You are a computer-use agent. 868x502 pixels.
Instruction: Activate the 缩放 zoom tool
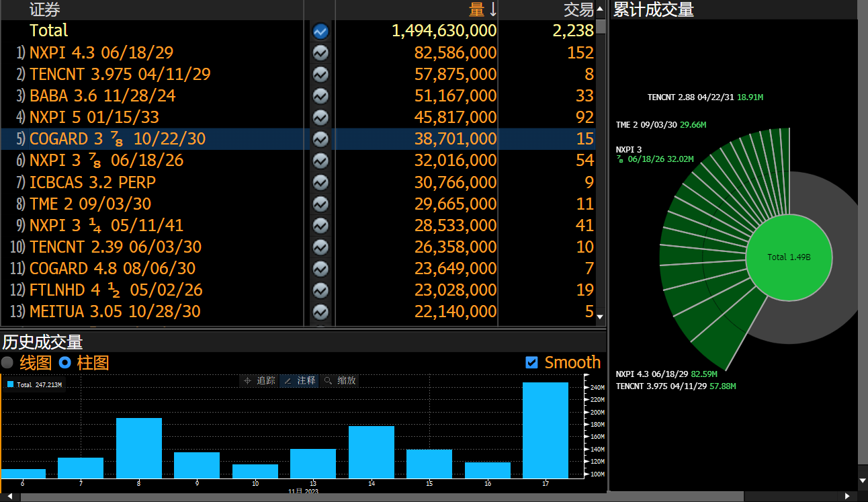(x=340, y=380)
